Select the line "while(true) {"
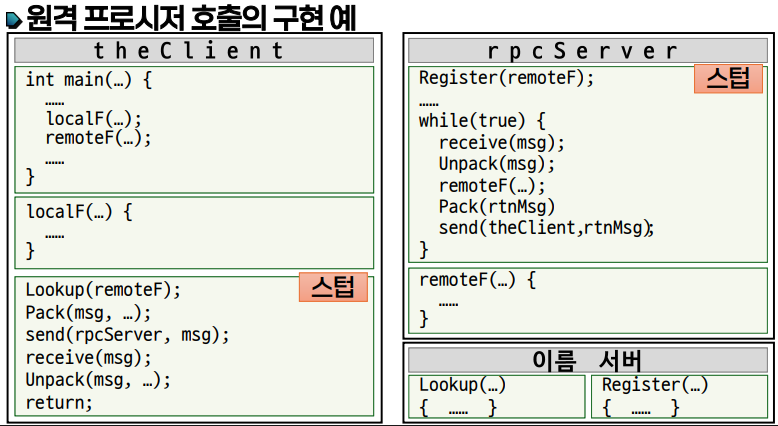Screen dimensions: 778x426 pos(482,121)
